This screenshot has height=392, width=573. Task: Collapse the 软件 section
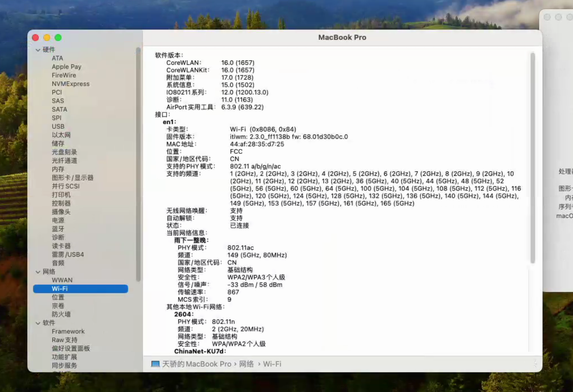(38, 323)
